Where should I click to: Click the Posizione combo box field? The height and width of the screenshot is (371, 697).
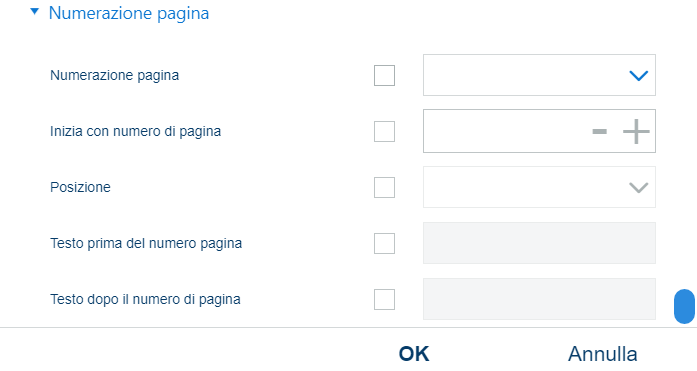[x=539, y=187]
